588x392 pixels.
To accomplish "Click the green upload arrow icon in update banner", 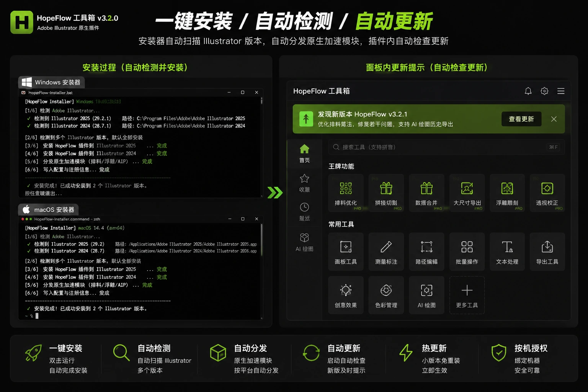I will (306, 119).
